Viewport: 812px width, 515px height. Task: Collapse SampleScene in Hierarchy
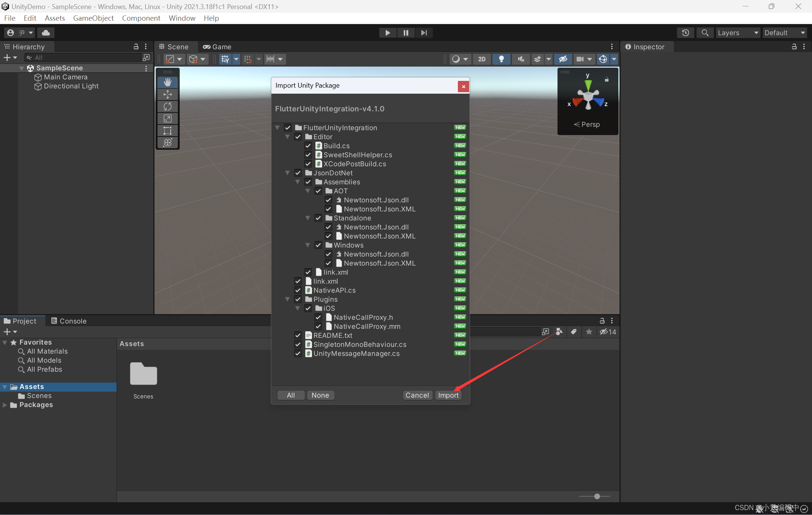(x=22, y=68)
